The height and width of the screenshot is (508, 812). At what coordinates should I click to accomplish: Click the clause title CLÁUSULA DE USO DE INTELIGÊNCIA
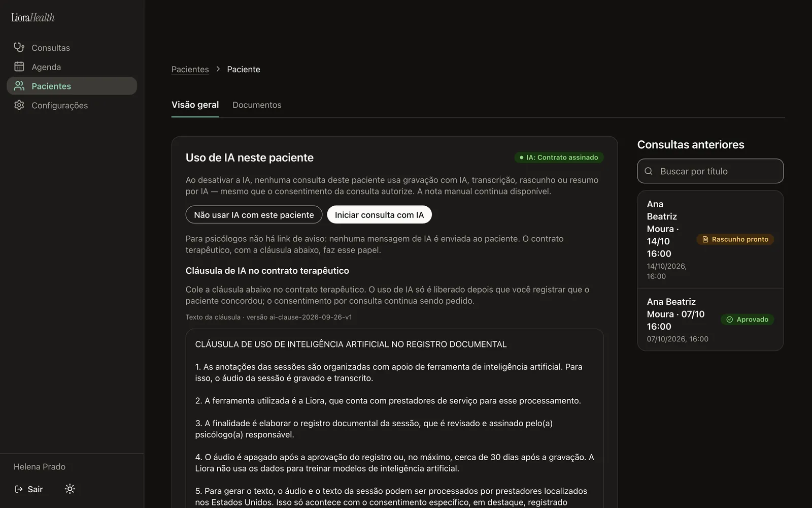pyautogui.click(x=351, y=344)
